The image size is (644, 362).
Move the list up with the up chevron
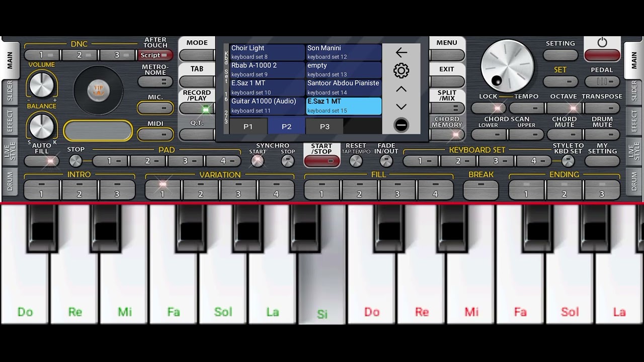click(x=401, y=89)
